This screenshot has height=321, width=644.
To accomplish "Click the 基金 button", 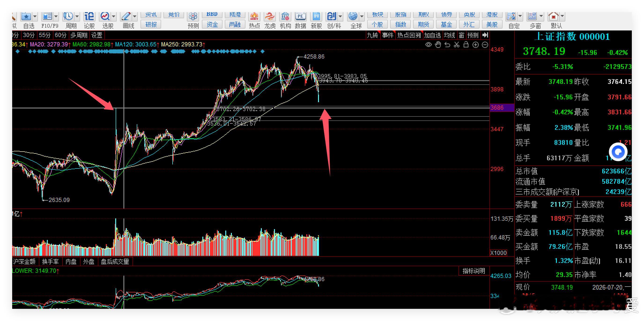I will click(447, 25).
